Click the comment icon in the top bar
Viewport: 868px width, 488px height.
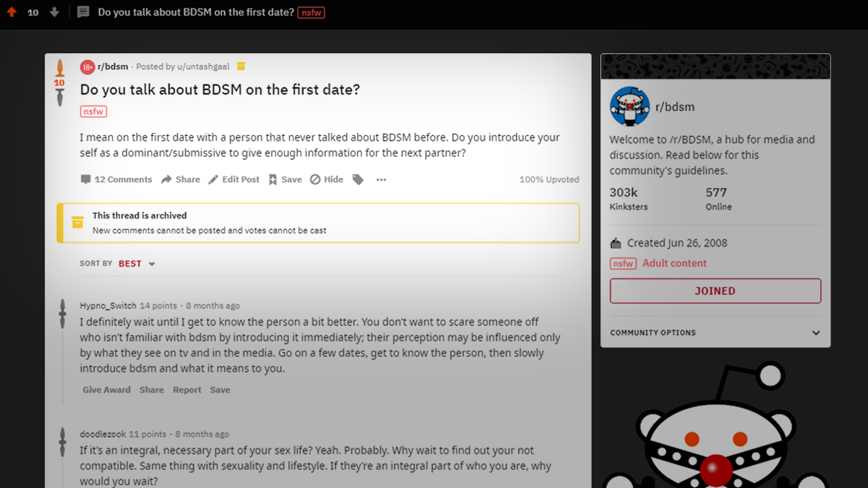[x=83, y=12]
